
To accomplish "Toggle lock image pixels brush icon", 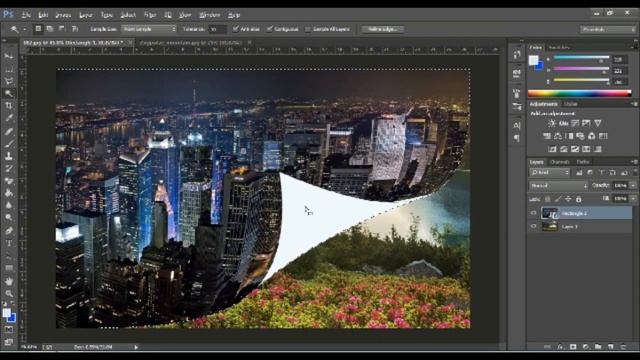I will [x=558, y=199].
